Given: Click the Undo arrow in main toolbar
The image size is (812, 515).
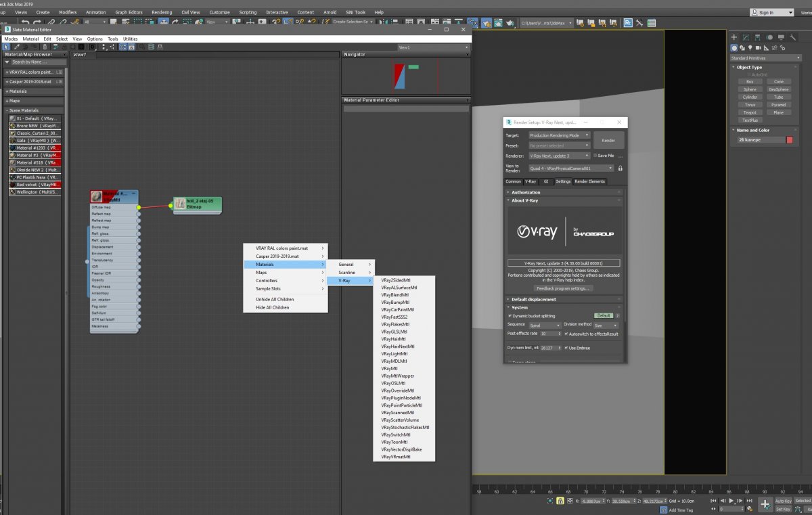Looking at the screenshot, I should (26, 22).
